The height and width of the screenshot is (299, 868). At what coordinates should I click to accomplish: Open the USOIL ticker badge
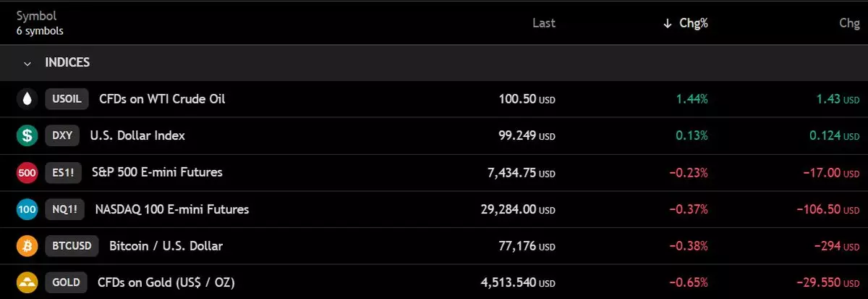(x=67, y=99)
